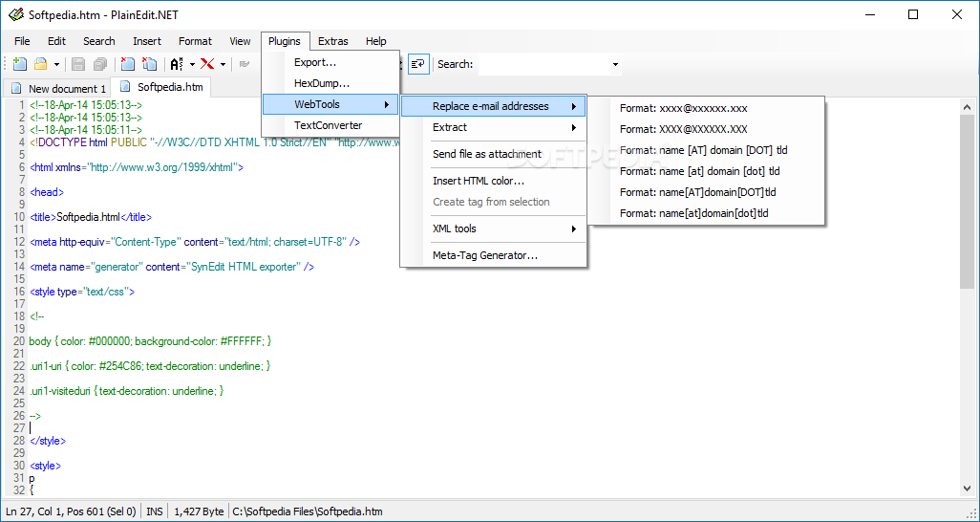Image resolution: width=980 pixels, height=522 pixels.
Task: Click the Close all documents icon
Action: pyautogui.click(x=149, y=64)
